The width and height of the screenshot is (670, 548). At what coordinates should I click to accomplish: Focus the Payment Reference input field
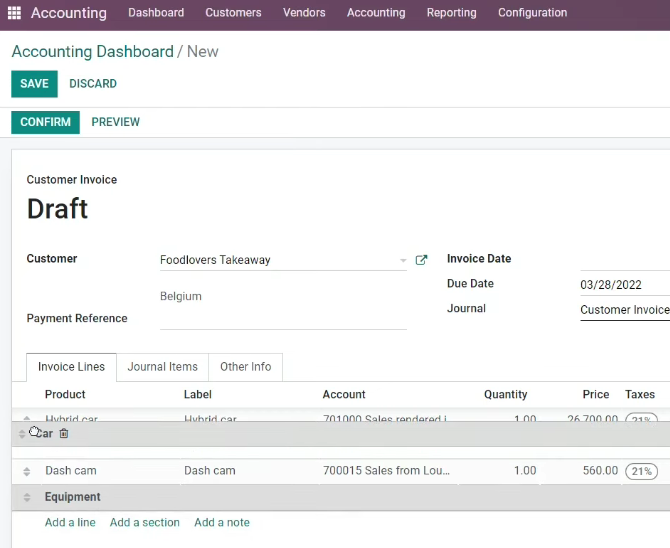point(283,319)
